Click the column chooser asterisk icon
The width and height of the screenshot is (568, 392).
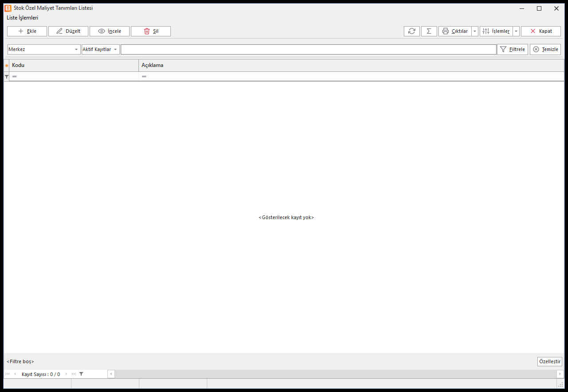click(x=7, y=66)
